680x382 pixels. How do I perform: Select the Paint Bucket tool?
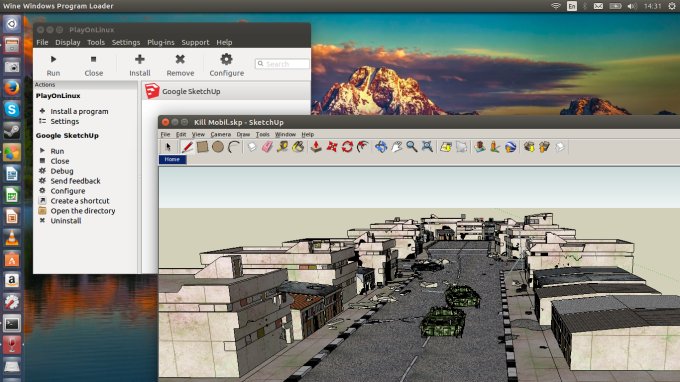pyautogui.click(x=298, y=147)
